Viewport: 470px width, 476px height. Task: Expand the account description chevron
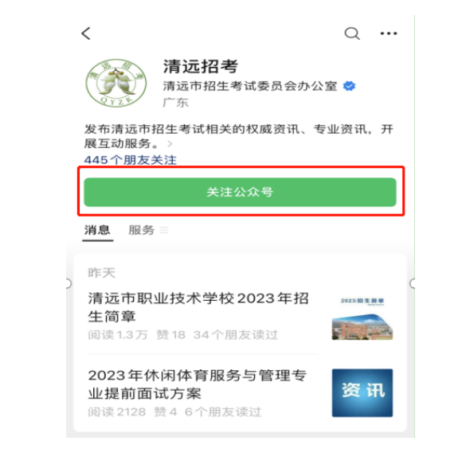coord(170,144)
